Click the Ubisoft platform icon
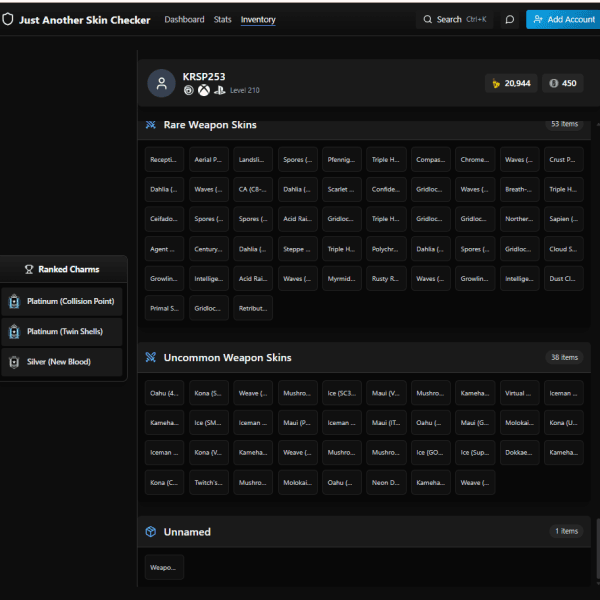 pyautogui.click(x=188, y=90)
